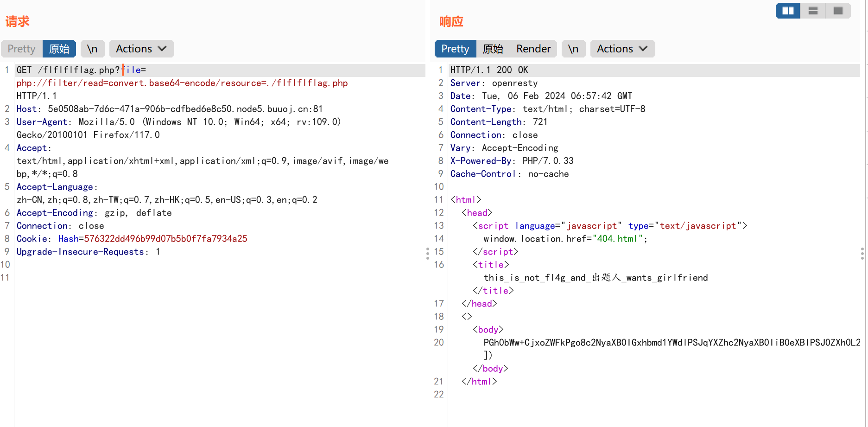Click the GET /flflflflag.php request line
The height and width of the screenshot is (427, 868).
[x=81, y=70]
